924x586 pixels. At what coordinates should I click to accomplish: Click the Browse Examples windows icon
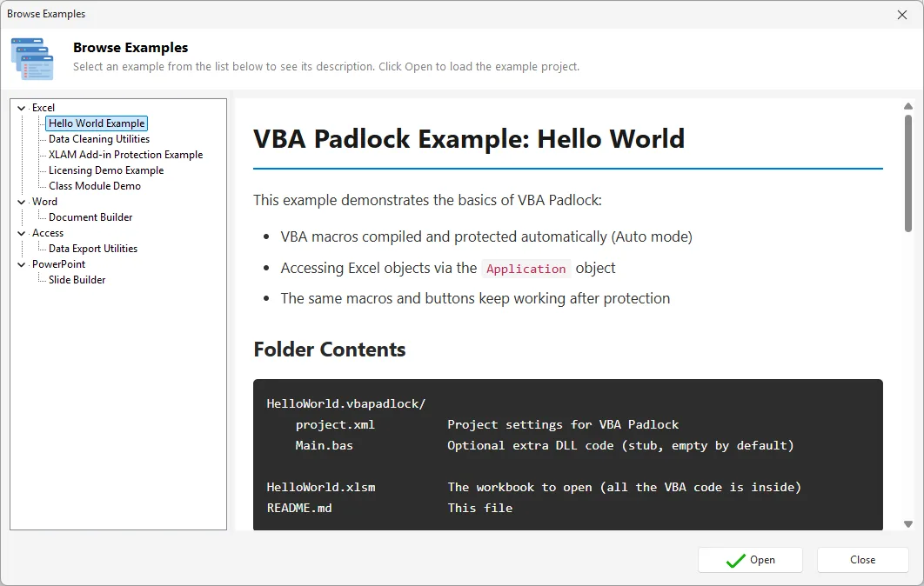pos(32,59)
